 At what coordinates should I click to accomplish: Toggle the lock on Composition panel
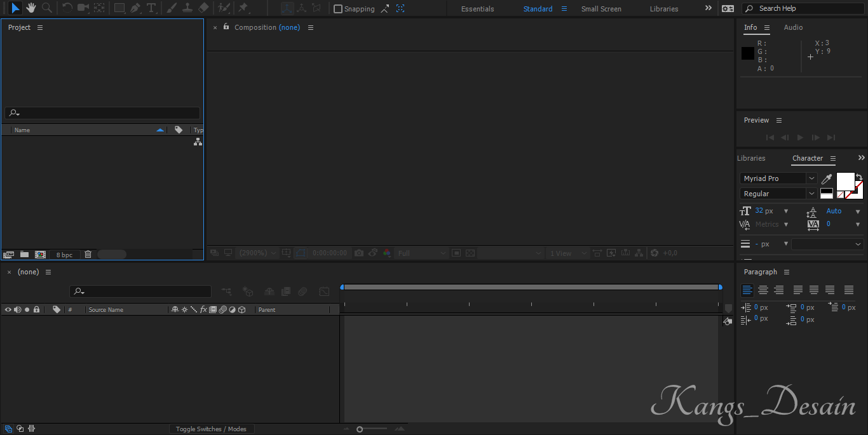click(226, 27)
